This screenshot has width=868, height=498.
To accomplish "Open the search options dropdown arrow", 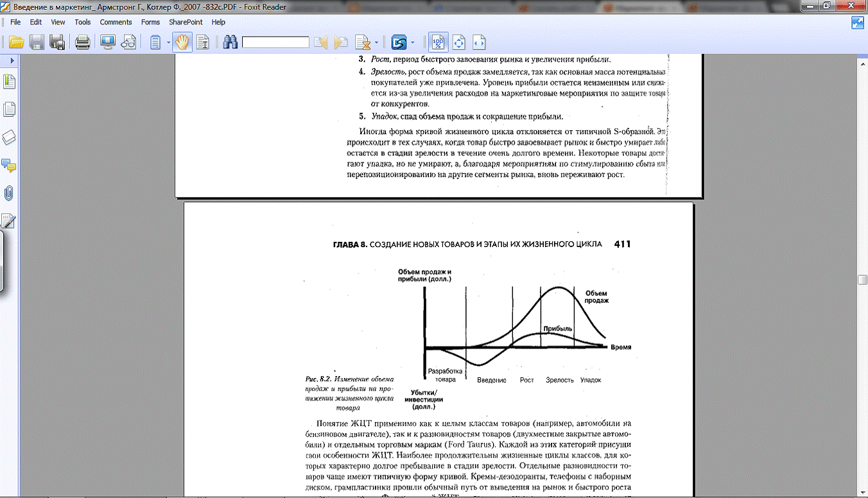I will pos(376,43).
